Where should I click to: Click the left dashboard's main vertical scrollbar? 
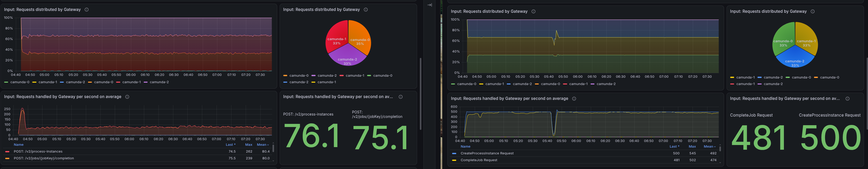420,94
